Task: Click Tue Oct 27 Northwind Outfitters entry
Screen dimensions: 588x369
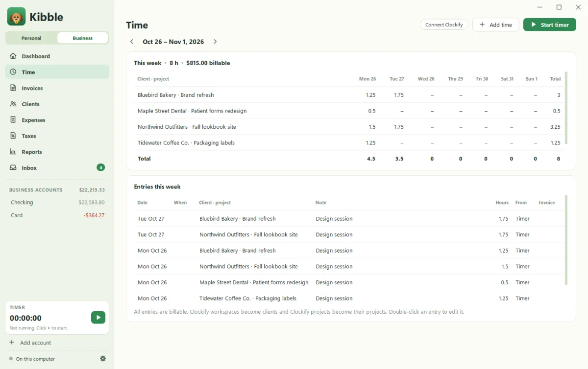Action: [349, 234]
